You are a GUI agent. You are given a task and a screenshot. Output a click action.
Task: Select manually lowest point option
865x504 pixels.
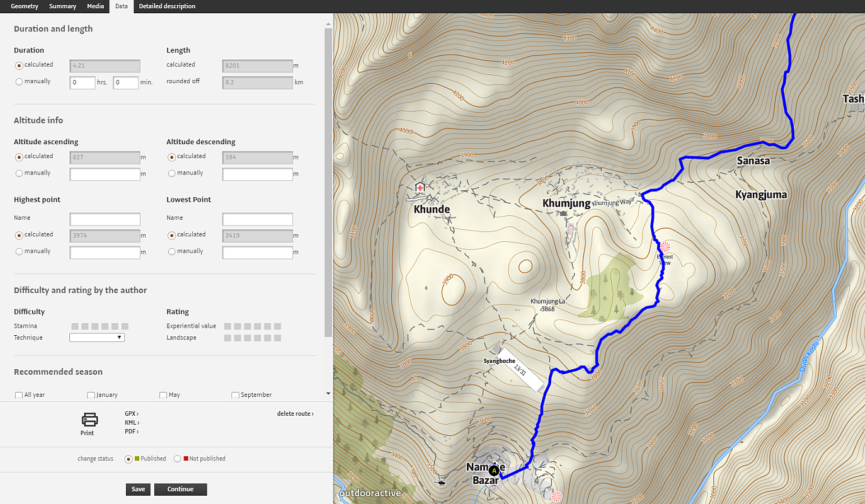171,251
